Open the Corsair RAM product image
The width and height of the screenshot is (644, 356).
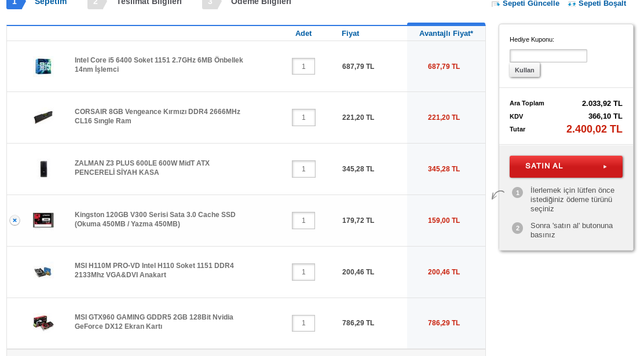43,118
